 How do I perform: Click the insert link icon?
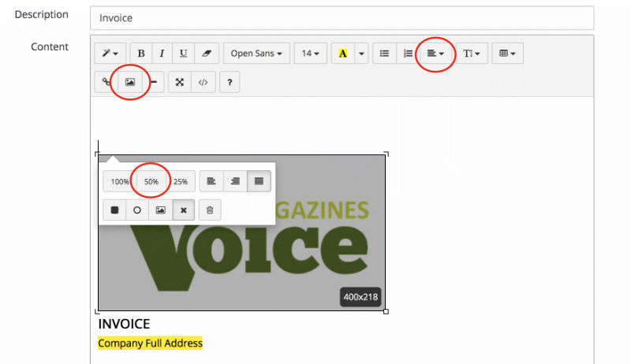point(105,82)
